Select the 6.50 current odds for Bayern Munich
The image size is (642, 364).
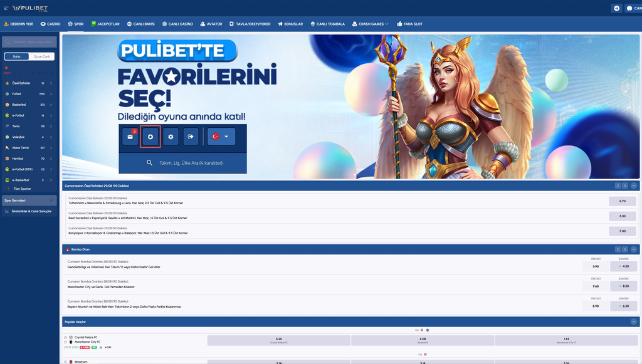624,306
